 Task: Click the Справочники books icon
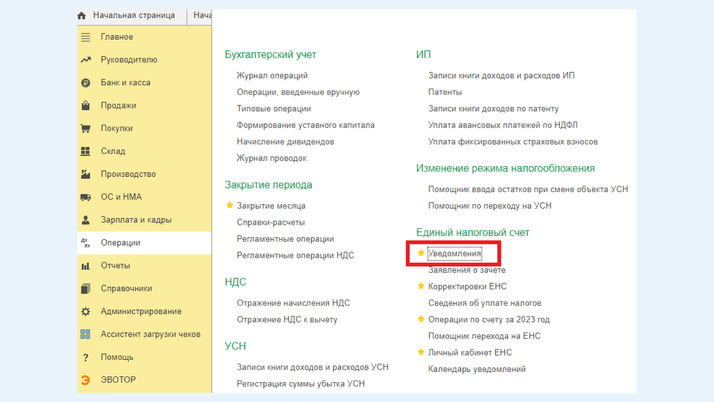[x=86, y=289]
